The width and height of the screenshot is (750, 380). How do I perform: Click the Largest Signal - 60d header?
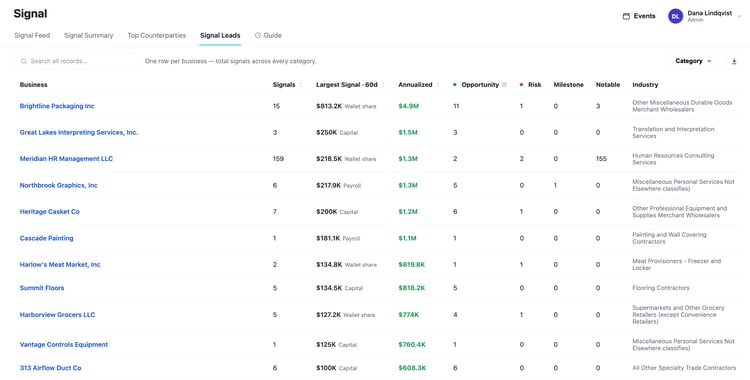(x=347, y=85)
